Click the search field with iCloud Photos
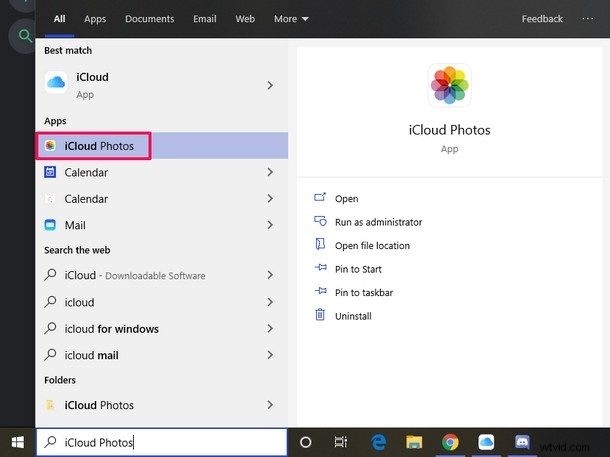Viewport: 610px width, 457px height. 161,442
